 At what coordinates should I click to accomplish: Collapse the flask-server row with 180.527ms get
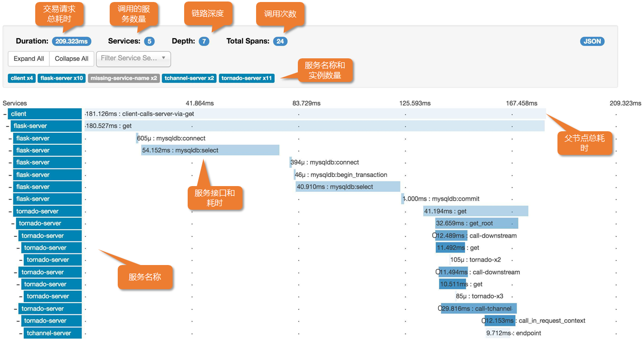(x=8, y=126)
